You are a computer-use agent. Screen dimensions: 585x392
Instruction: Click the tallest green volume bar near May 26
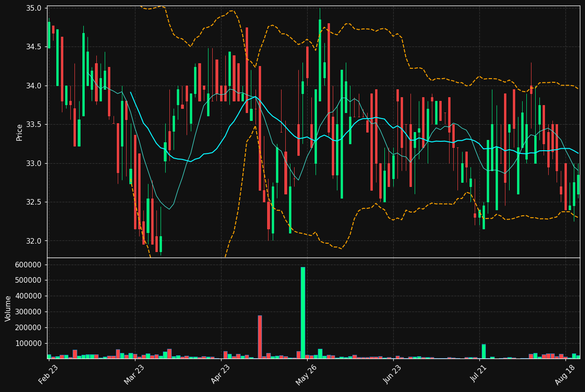(303, 312)
